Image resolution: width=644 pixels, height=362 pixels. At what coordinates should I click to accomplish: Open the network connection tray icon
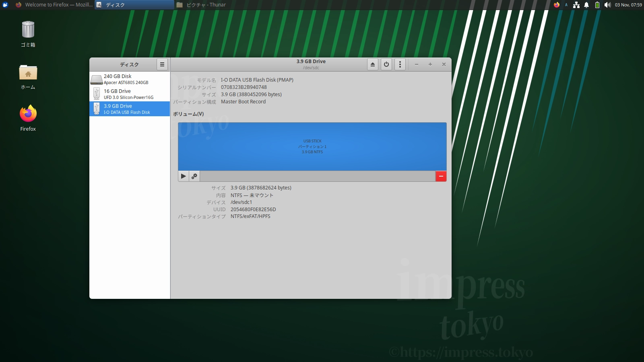coord(576,5)
